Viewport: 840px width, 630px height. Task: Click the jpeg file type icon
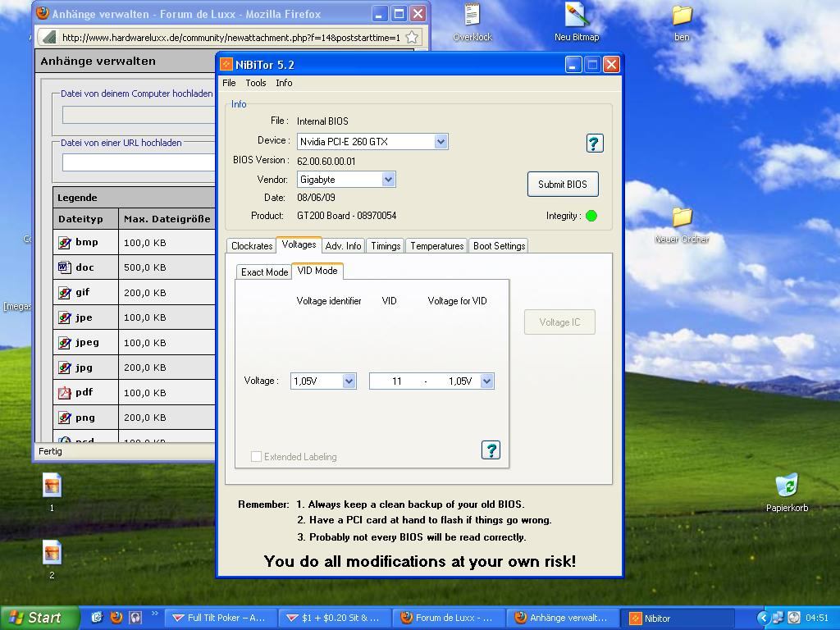64,342
